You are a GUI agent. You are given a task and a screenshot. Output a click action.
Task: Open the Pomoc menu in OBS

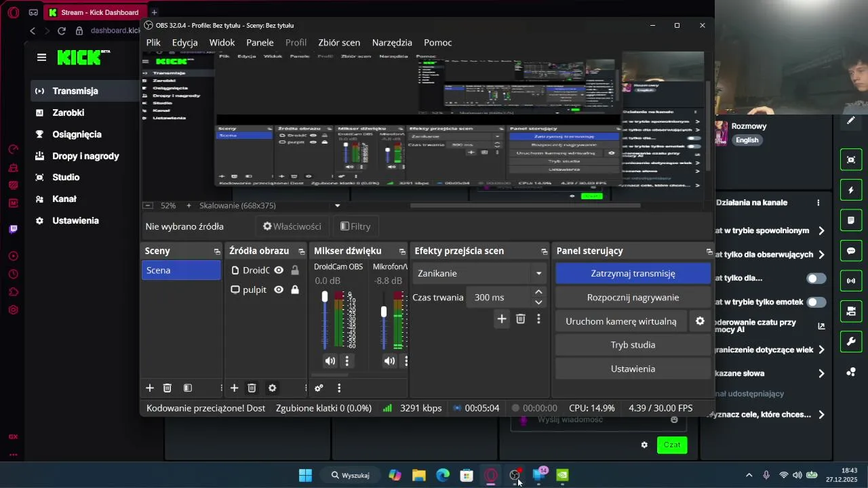pyautogui.click(x=438, y=43)
